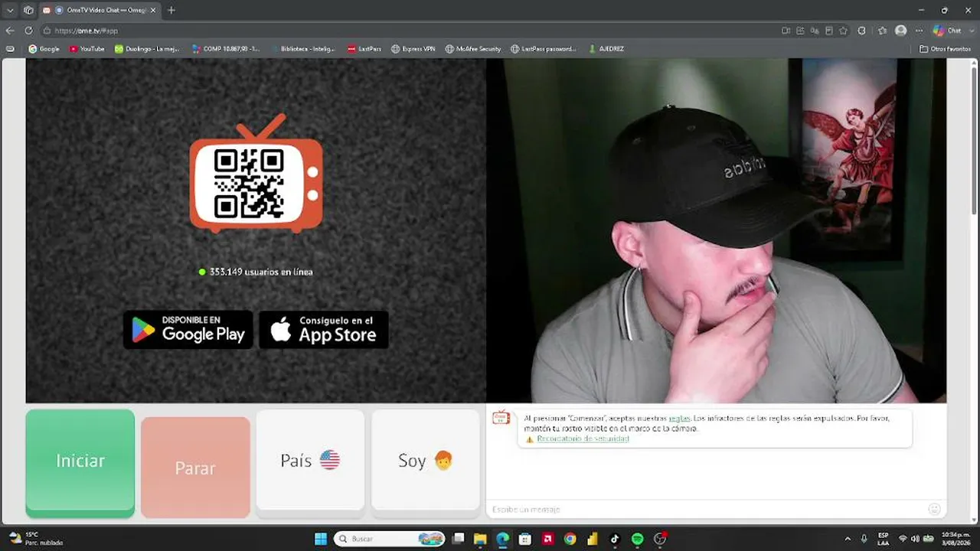Open the Biblioteca bookmark

click(x=303, y=49)
